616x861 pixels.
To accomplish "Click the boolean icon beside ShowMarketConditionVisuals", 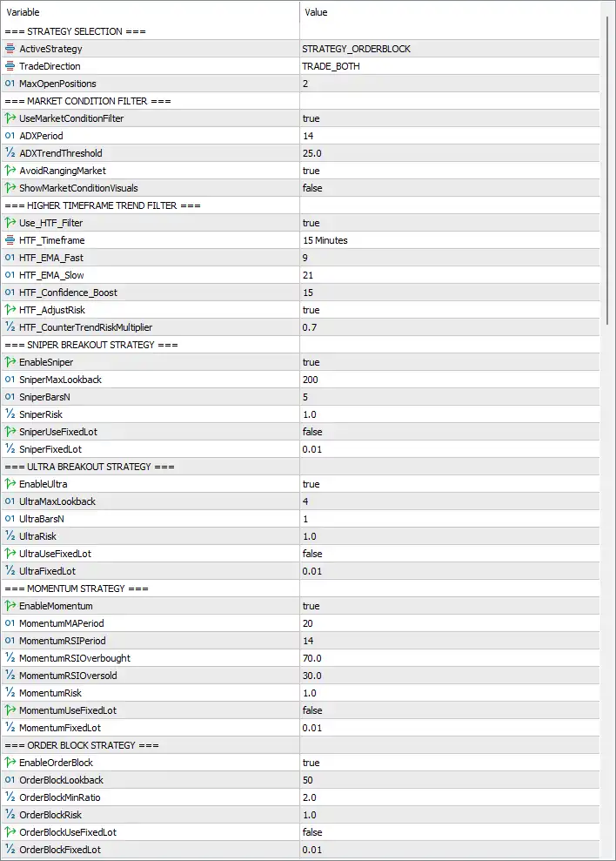I will 10,188.
